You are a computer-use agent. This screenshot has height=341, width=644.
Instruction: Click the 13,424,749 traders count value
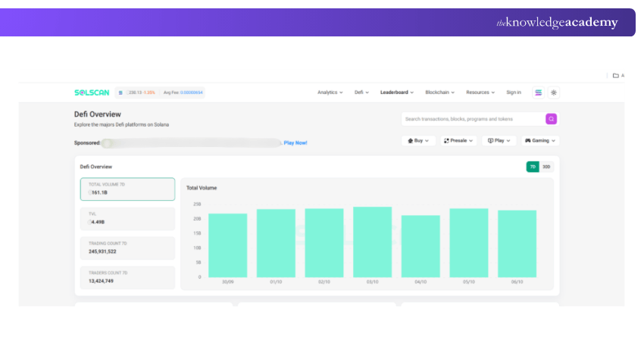(x=101, y=281)
